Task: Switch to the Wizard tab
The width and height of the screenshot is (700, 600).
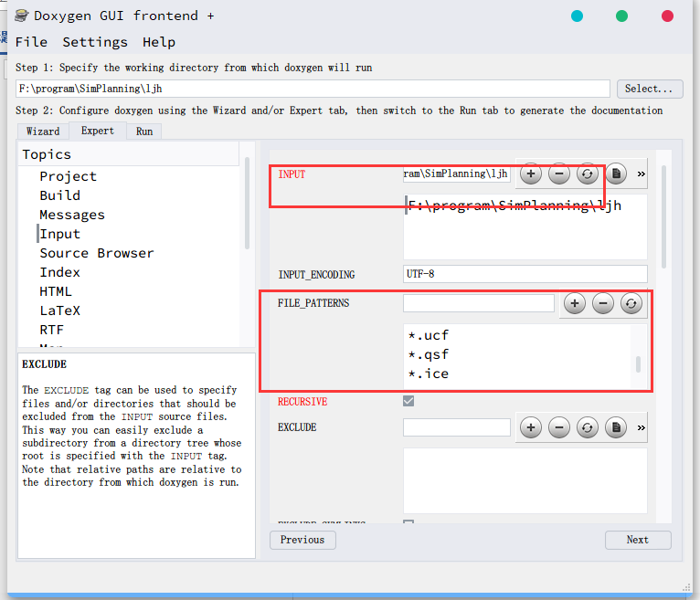Action: (x=43, y=132)
